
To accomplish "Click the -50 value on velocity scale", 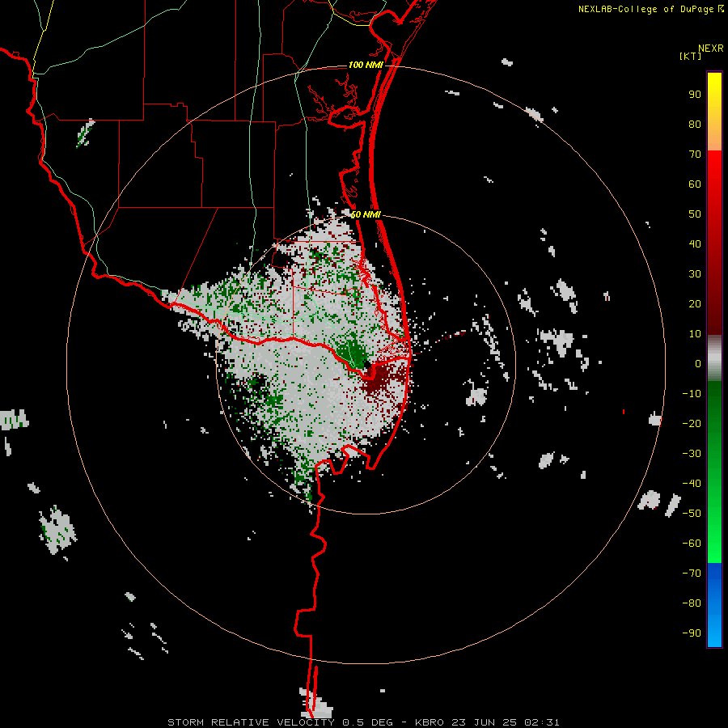I will click(x=692, y=514).
